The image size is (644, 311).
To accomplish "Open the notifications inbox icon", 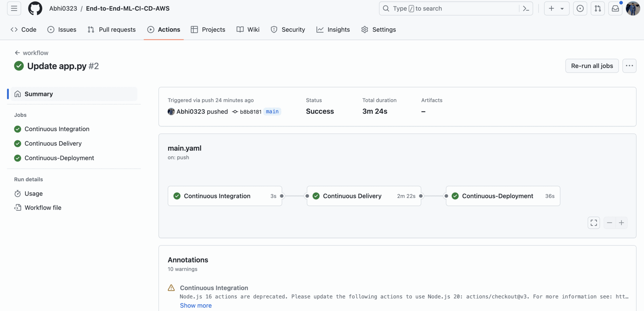I will coord(615,8).
